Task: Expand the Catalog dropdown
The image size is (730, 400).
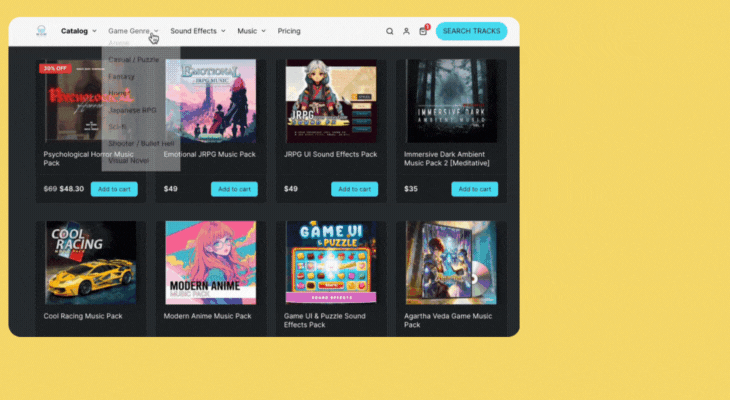Action: (x=79, y=31)
